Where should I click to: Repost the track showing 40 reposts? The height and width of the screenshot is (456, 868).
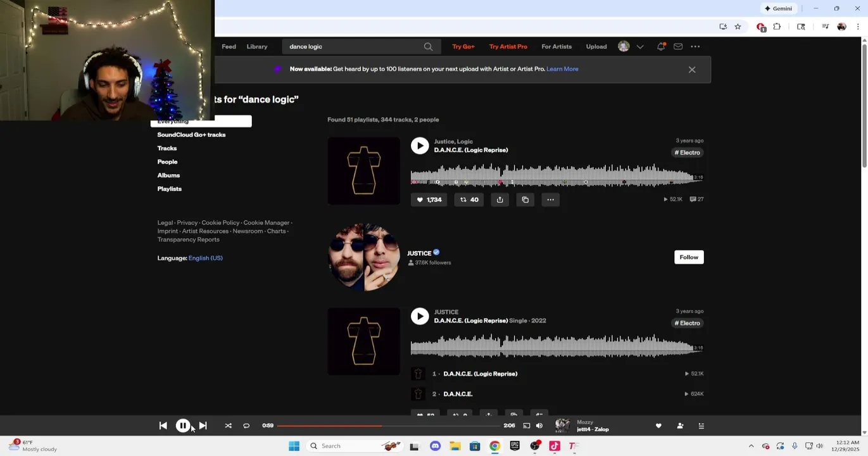469,199
